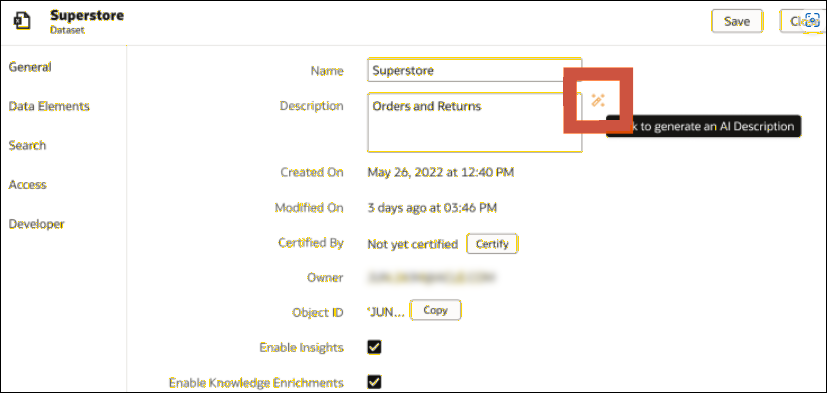Click the capture icon at top right corner
The width and height of the screenshot is (827, 393).
click(813, 21)
